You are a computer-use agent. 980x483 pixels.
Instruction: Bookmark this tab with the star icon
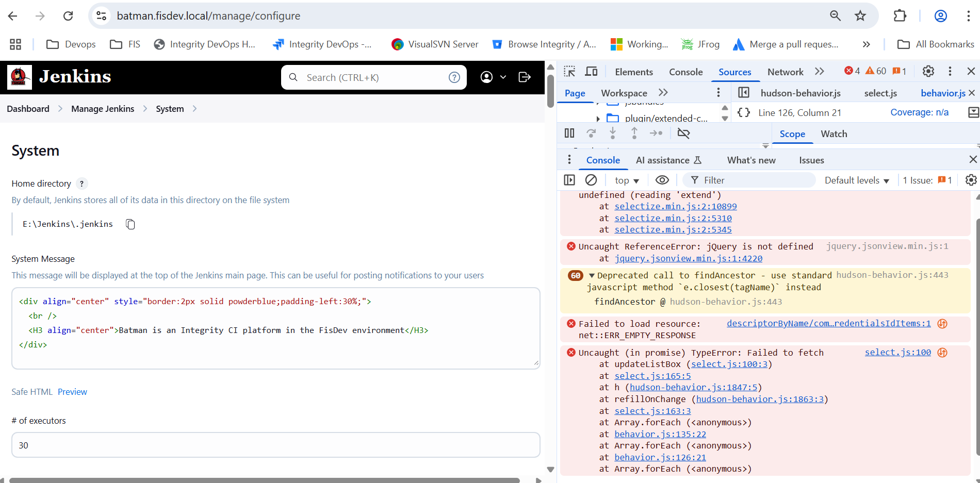[x=860, y=16]
